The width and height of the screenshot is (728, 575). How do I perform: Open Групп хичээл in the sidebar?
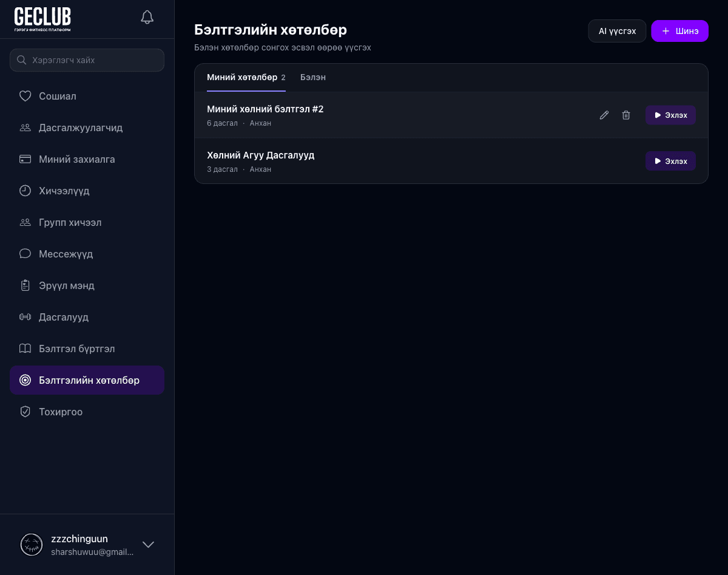click(x=70, y=222)
